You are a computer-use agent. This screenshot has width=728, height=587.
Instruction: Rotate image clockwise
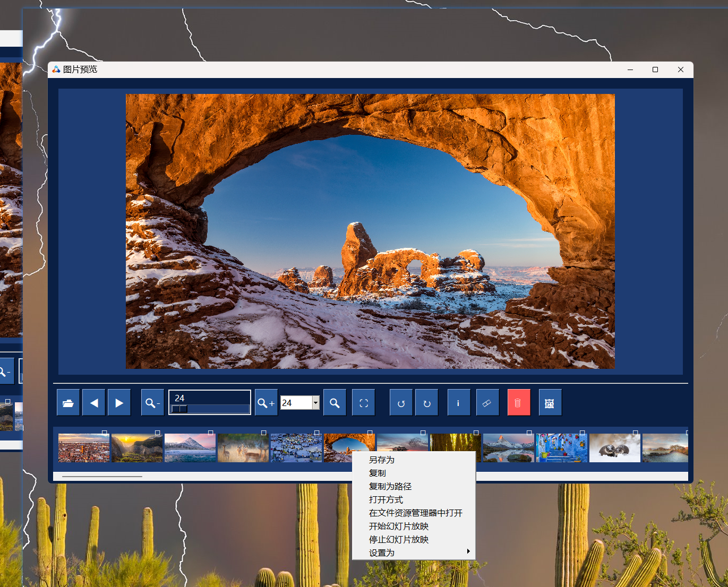426,403
